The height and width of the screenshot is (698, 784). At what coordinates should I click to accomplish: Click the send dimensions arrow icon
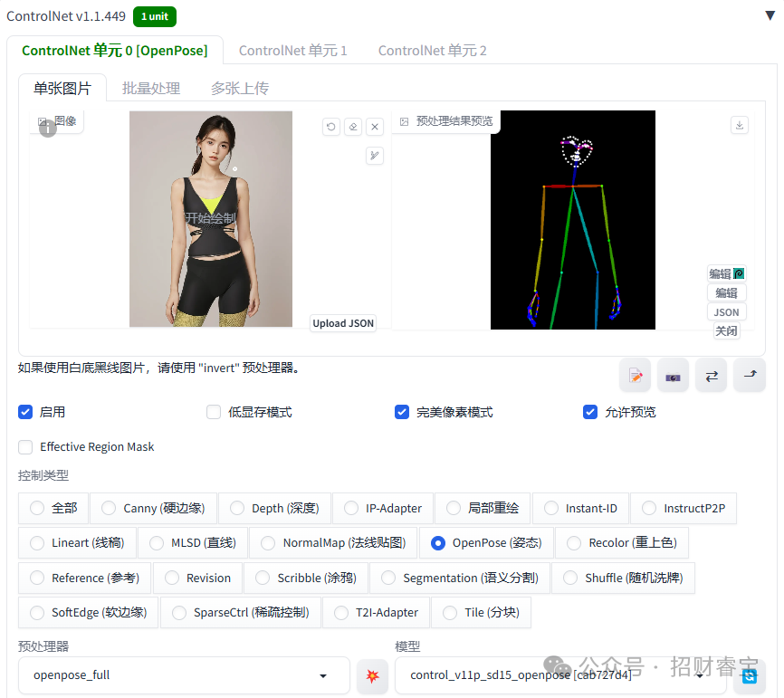coord(749,375)
